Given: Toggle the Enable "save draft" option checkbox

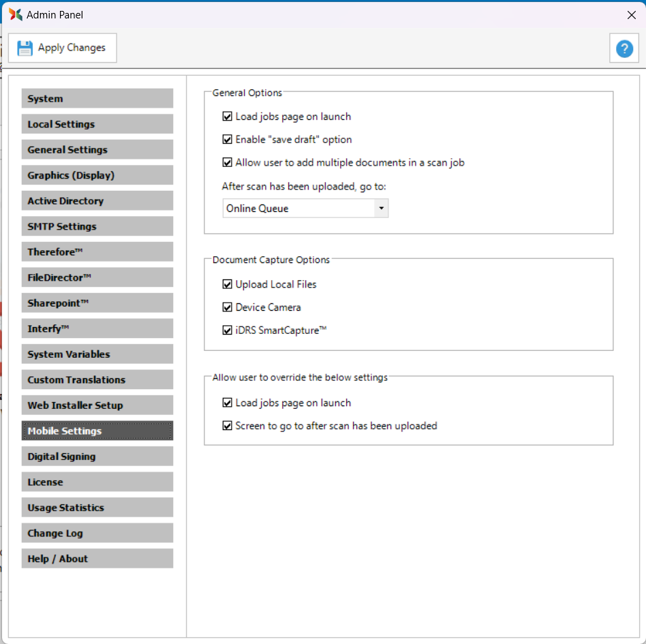Looking at the screenshot, I should pyautogui.click(x=228, y=140).
